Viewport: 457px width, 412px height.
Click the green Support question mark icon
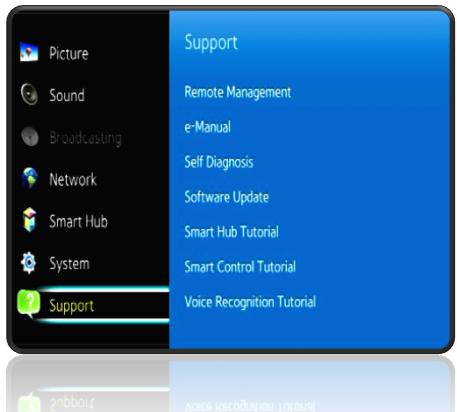(29, 304)
